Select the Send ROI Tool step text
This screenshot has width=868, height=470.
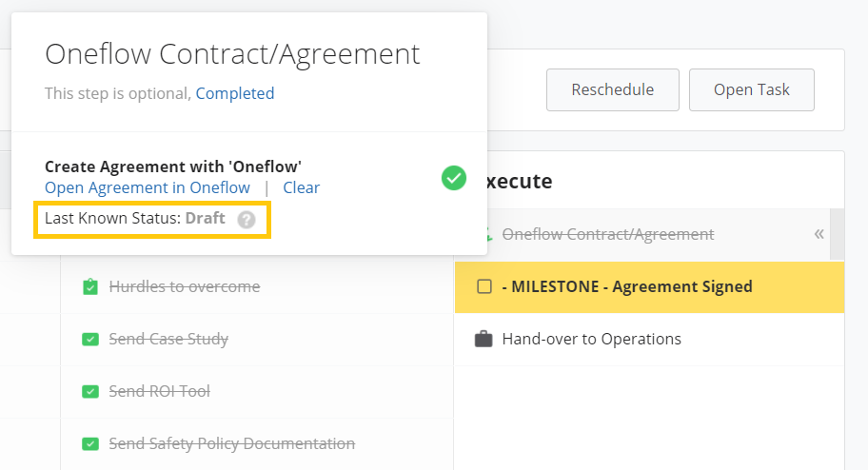click(x=160, y=391)
